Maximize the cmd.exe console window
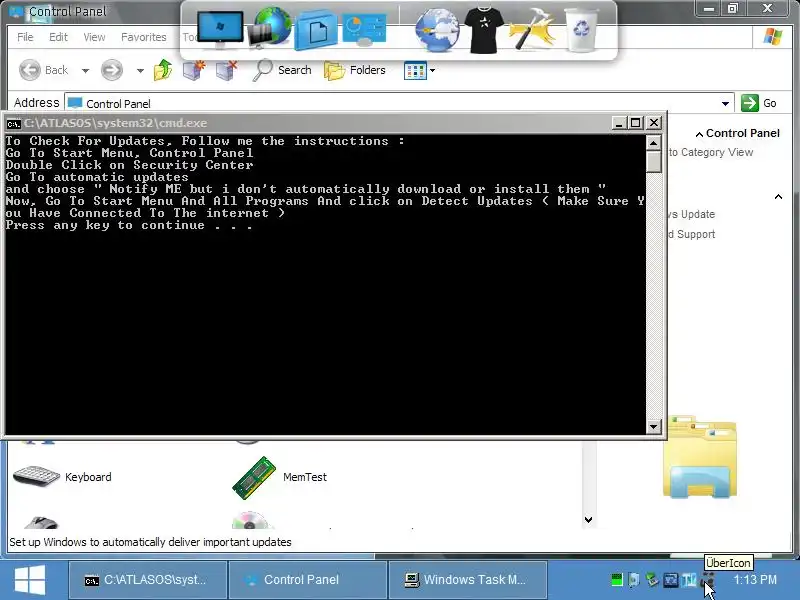The width and height of the screenshot is (800, 600). (x=636, y=123)
